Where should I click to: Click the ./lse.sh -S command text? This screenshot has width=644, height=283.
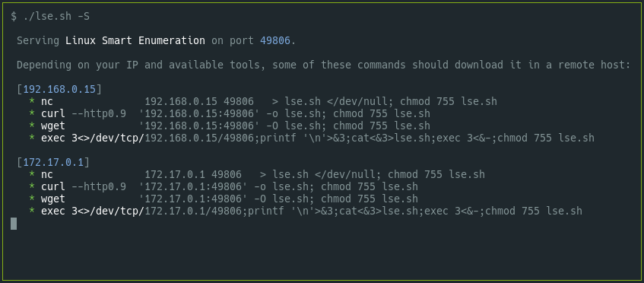click(x=56, y=17)
